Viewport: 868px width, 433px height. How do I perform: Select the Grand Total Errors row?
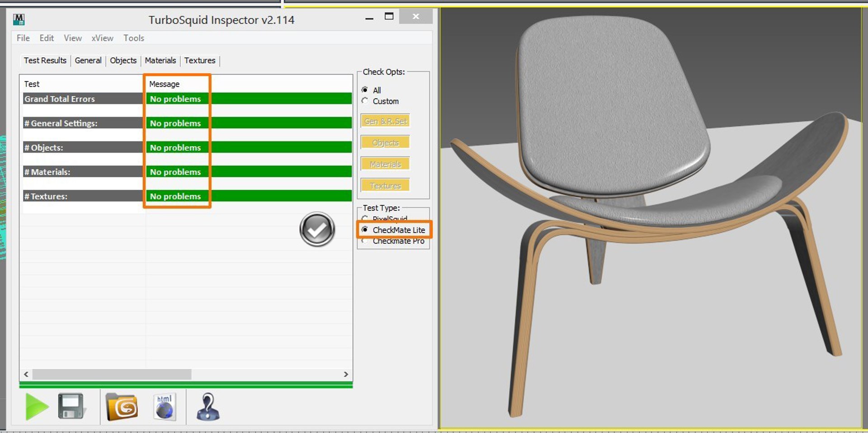[x=187, y=99]
